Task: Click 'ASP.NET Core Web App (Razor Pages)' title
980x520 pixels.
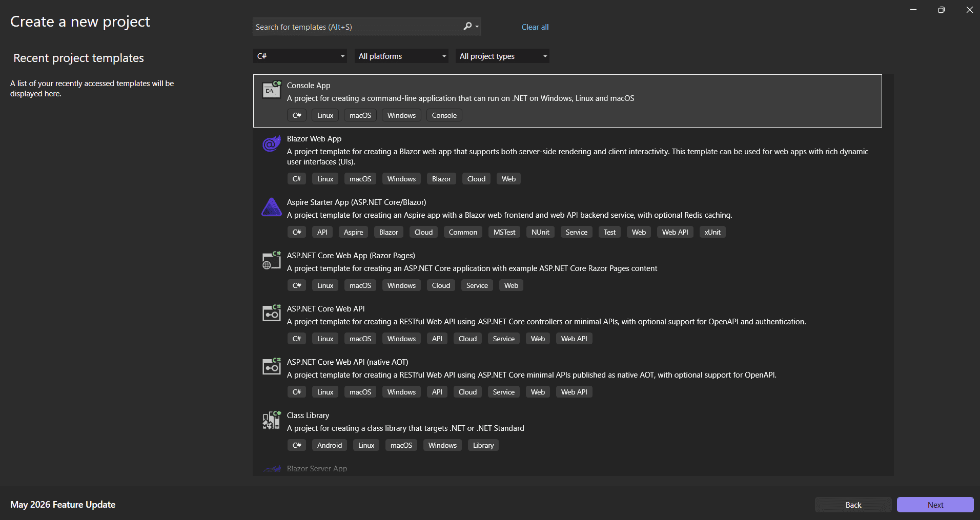Action: tap(351, 256)
